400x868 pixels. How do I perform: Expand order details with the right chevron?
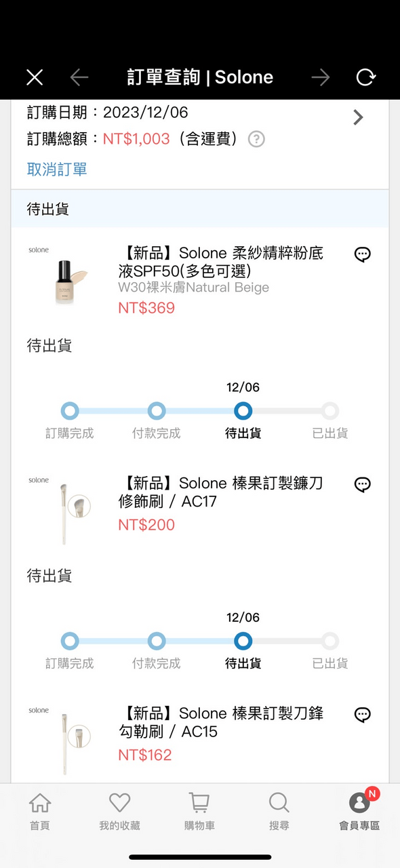coord(358,117)
